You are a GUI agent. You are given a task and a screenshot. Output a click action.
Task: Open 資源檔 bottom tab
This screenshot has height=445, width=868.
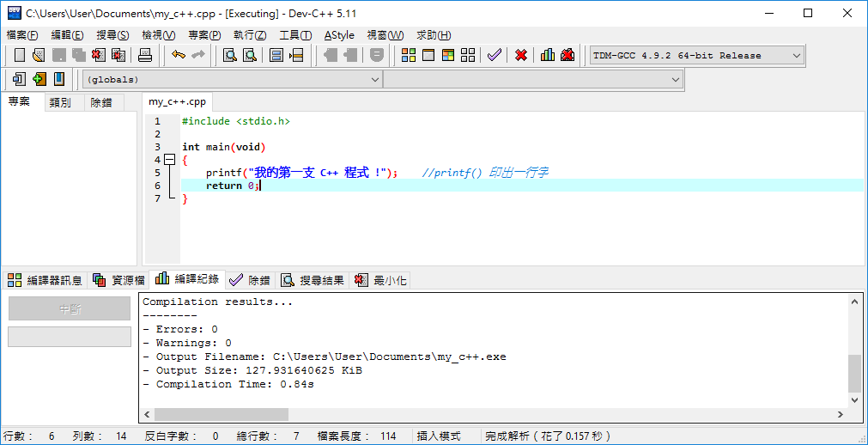(x=118, y=280)
